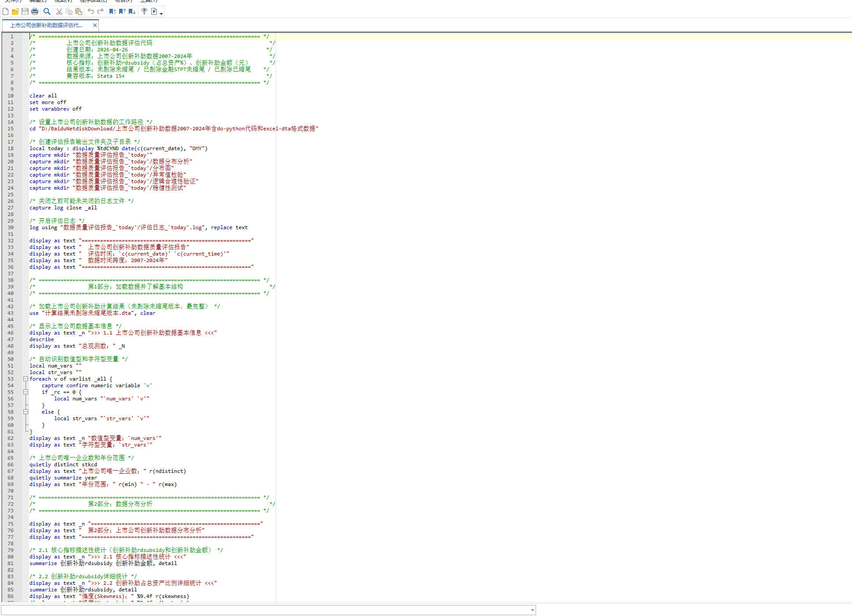
Task: Collapse the else block on line 58
Action: (x=25, y=412)
